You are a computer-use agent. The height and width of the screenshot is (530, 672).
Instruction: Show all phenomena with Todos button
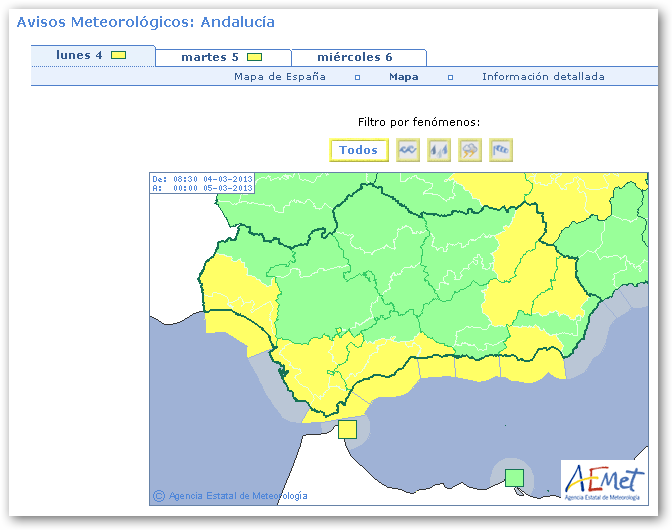[359, 150]
